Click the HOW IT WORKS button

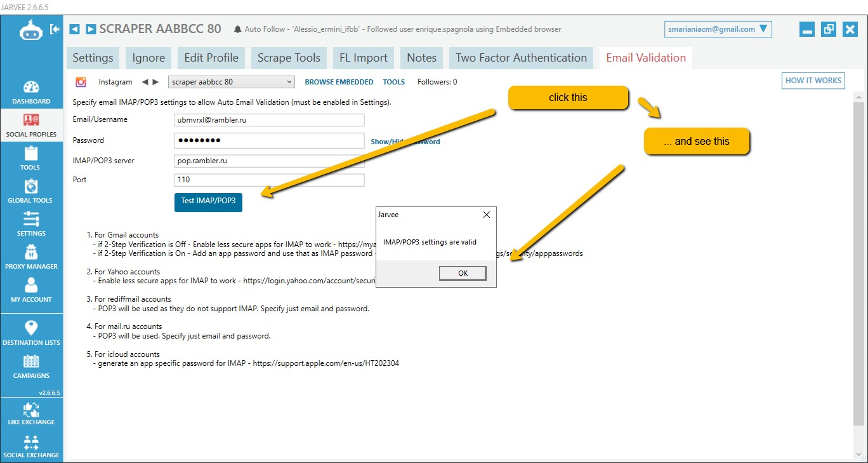813,81
